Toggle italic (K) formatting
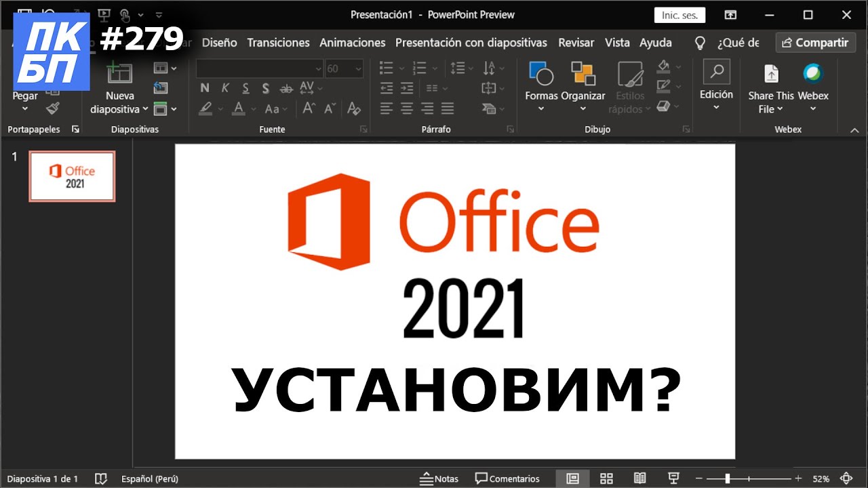Viewport: 868px width, 488px height. pyautogui.click(x=225, y=88)
